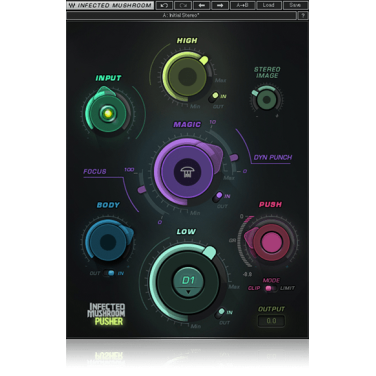Click the FOCUS label
376x376 pixels.
pos(95,172)
